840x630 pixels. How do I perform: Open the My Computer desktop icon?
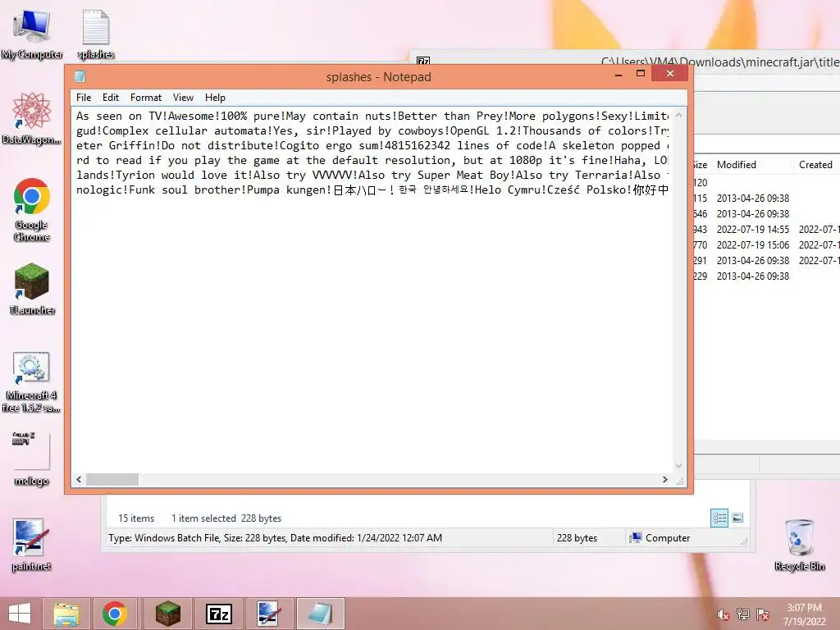pyautogui.click(x=32, y=34)
